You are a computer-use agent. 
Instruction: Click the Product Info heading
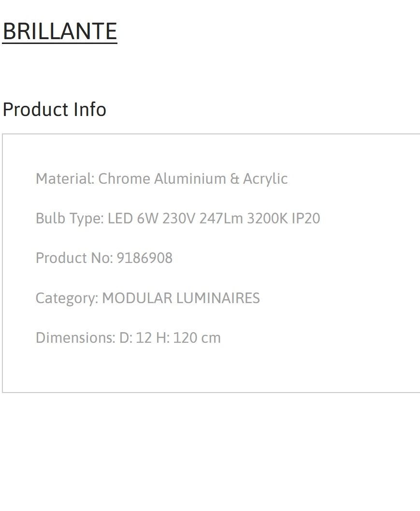pos(55,109)
